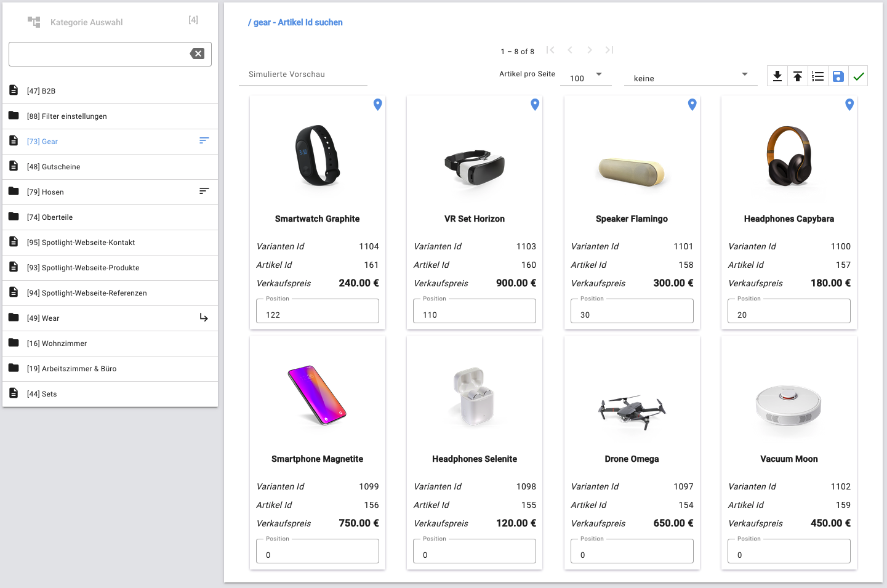This screenshot has width=887, height=588.
Task: Click the folder icon for Filter einstellungen
Action: (x=14, y=116)
